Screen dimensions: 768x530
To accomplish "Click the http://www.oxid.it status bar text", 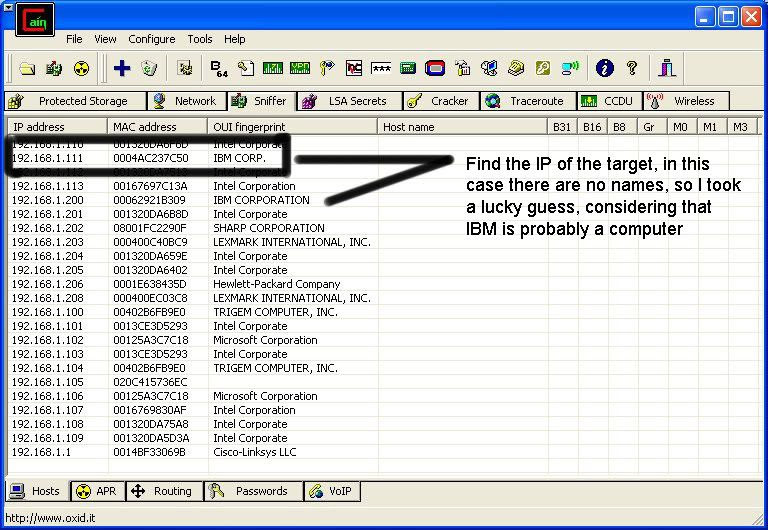I will pos(50,518).
